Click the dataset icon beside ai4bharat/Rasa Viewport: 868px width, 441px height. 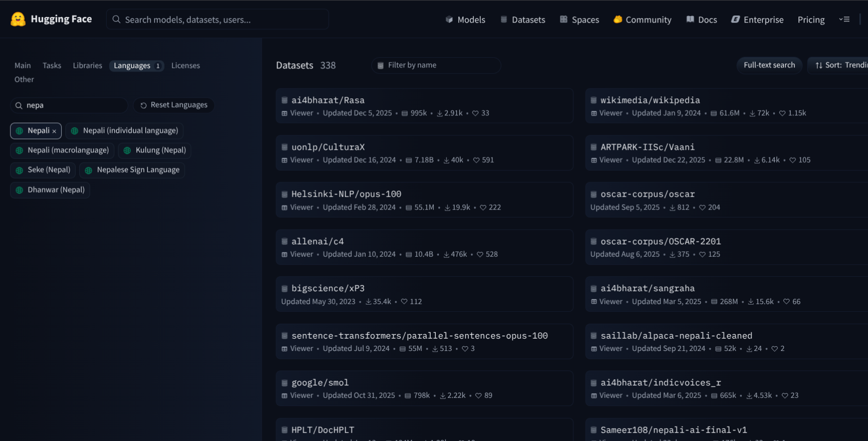click(284, 100)
